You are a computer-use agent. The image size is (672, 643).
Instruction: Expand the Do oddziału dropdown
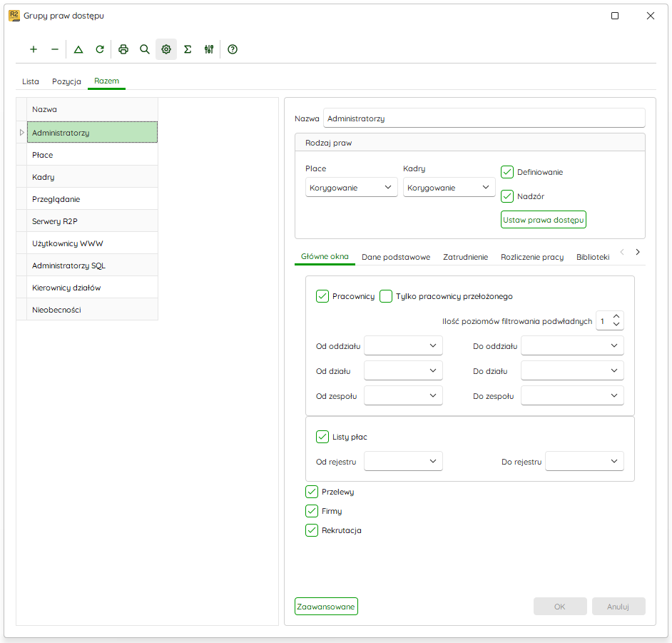572,346
